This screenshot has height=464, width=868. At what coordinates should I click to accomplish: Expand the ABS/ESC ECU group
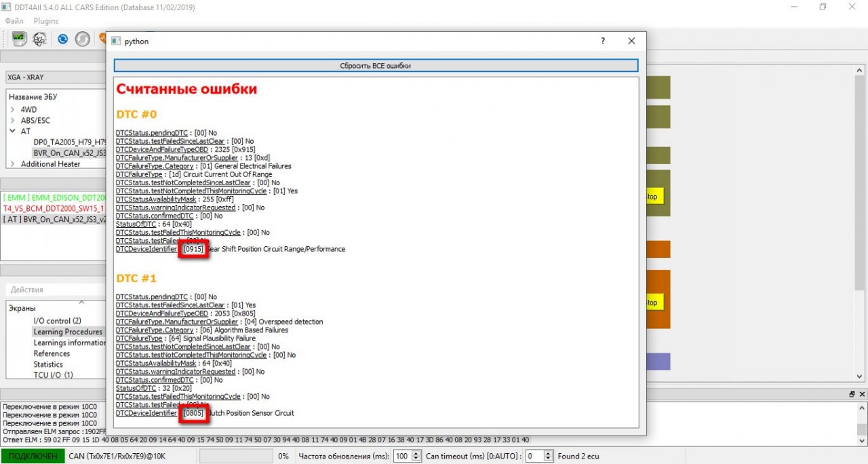click(x=12, y=120)
